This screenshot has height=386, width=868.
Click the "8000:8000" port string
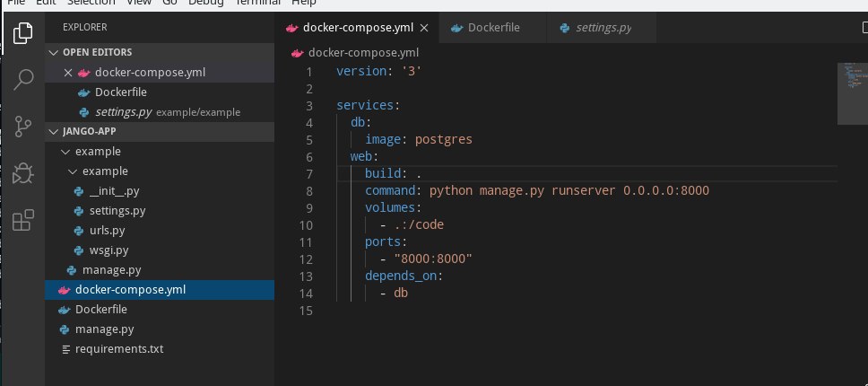[433, 259]
